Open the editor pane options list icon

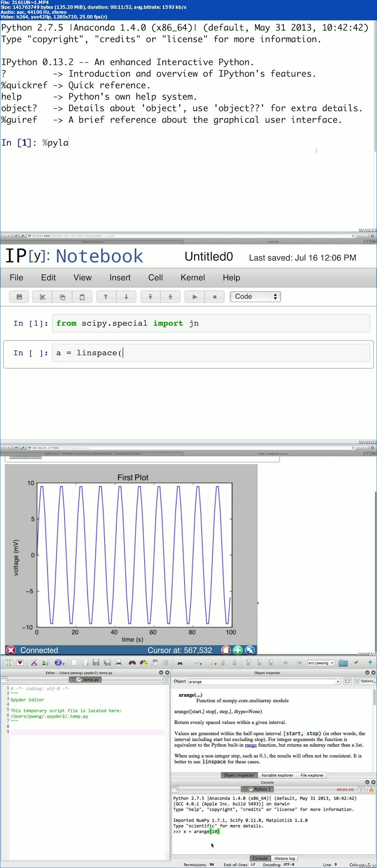tap(166, 680)
